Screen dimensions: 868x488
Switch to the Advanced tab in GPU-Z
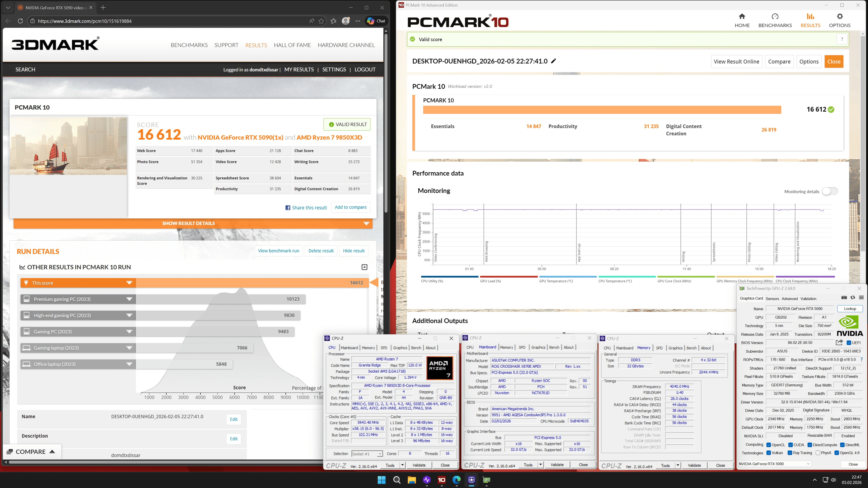(790, 299)
